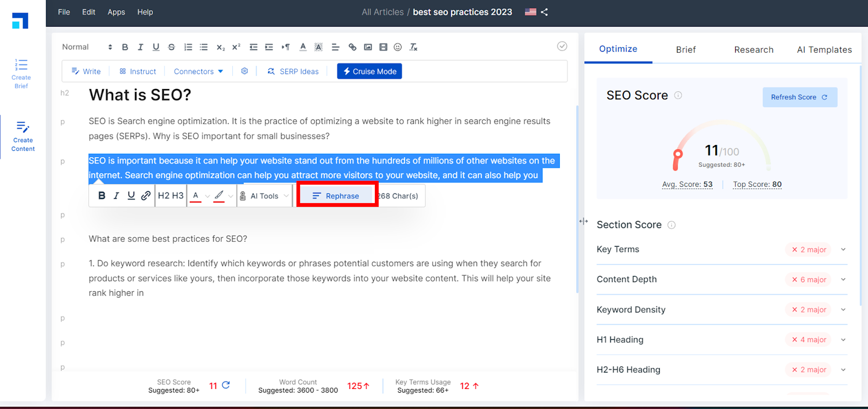Refresh the SEO score in bottom bar
Image resolution: width=868 pixels, height=409 pixels.
226,385
